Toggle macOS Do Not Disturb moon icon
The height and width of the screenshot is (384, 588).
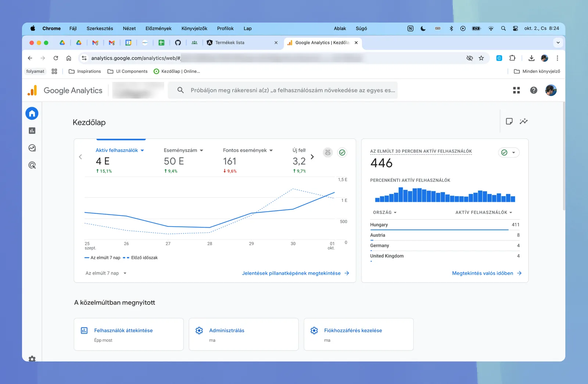[423, 28]
